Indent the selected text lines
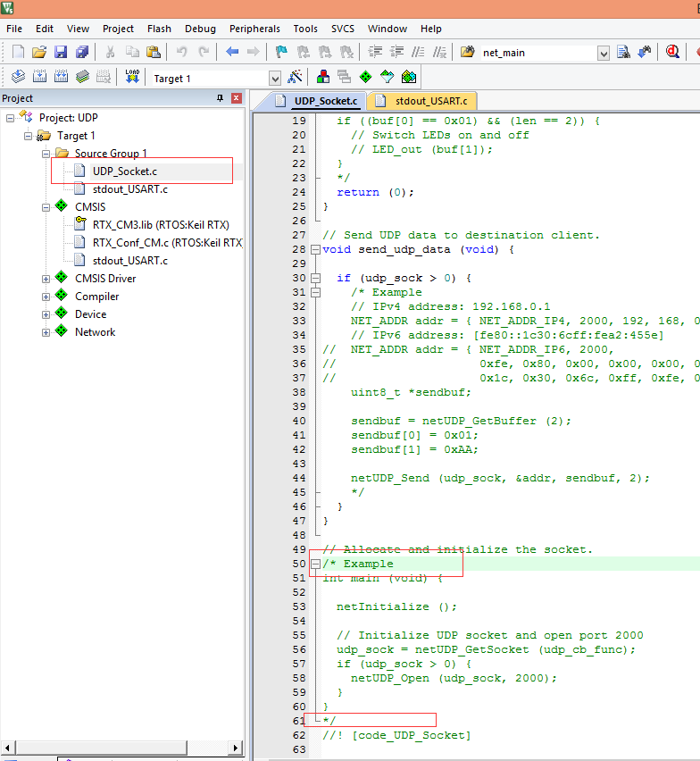The image size is (700, 761). point(375,52)
